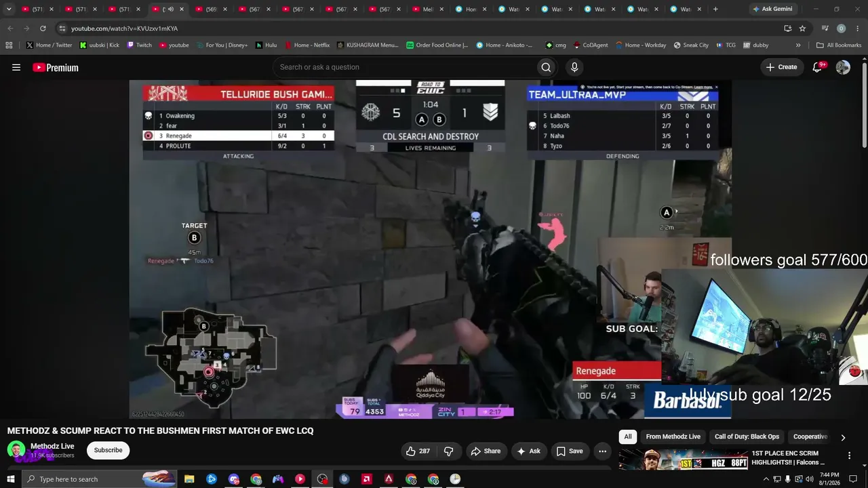Open the system volume icon in tray
Viewport: 868px width, 488px height.
810,479
